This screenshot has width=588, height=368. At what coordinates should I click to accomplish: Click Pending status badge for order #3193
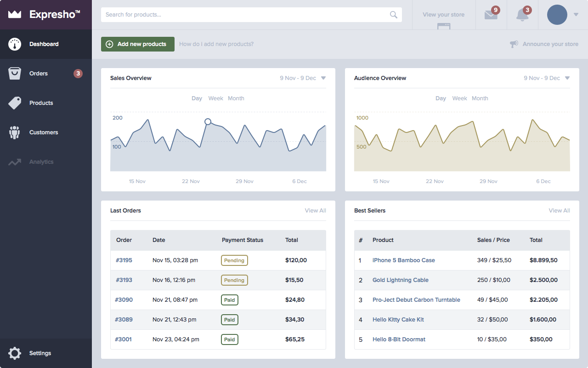234,280
